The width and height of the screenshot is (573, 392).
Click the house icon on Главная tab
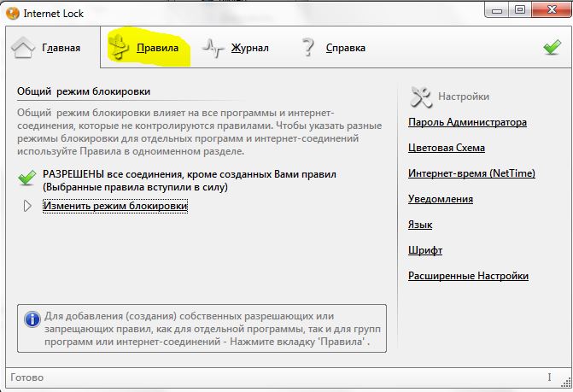click(x=23, y=48)
